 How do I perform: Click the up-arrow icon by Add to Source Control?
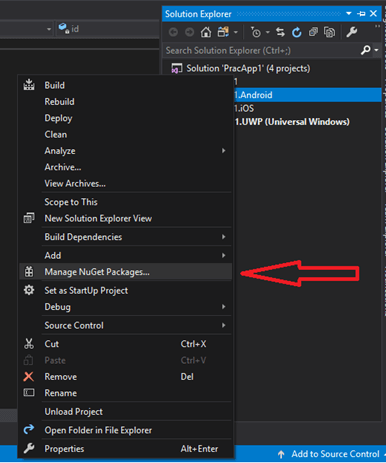click(281, 454)
